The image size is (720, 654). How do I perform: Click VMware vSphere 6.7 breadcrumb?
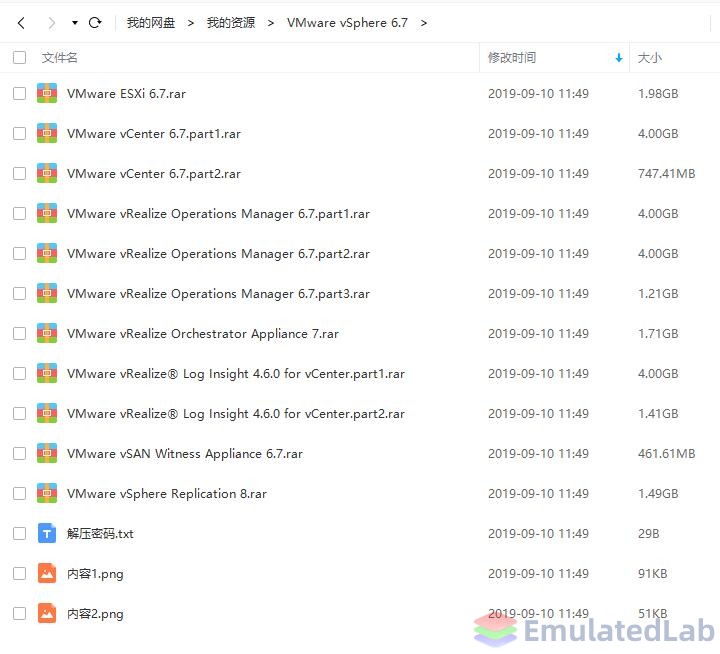pos(347,23)
